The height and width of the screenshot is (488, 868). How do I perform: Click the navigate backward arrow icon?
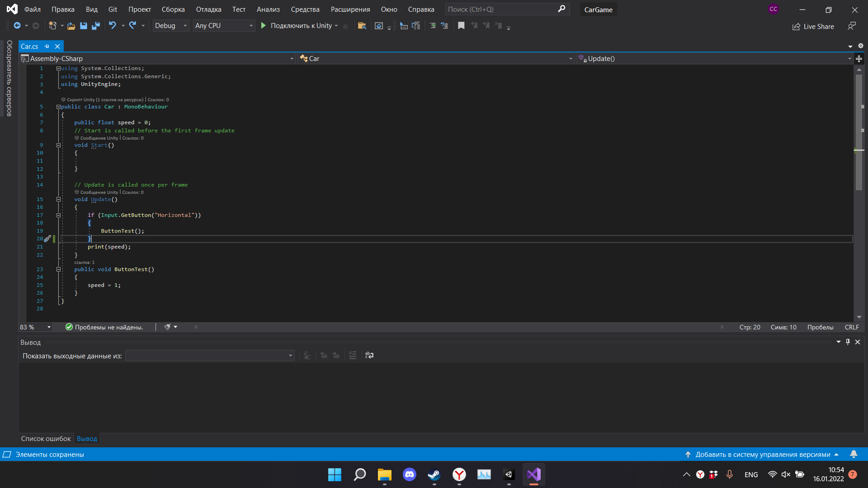pyautogui.click(x=17, y=26)
